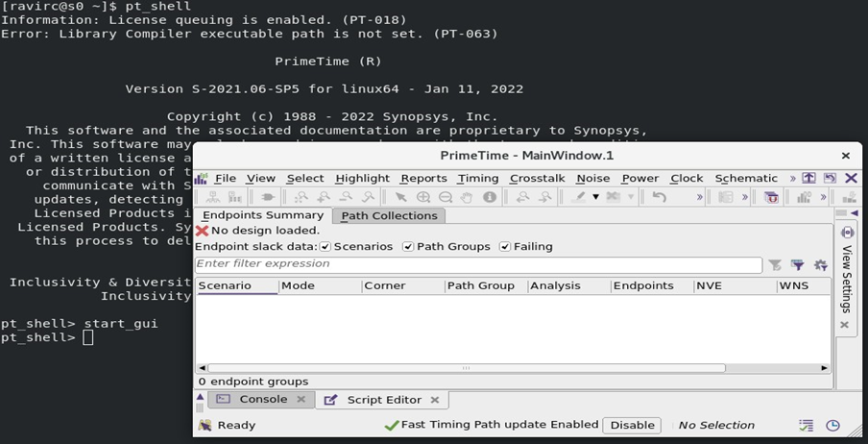868x444 pixels.
Task: Click the purple arrow above the console tabs
Action: tap(200, 396)
